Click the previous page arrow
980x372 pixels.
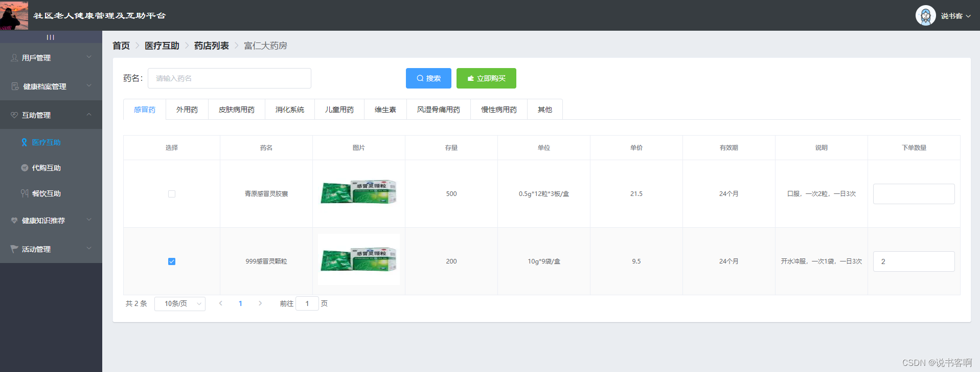click(220, 303)
